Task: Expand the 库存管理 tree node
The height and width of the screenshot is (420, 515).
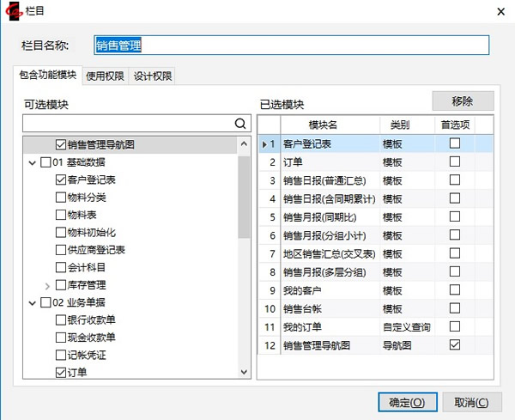Action: (47, 284)
